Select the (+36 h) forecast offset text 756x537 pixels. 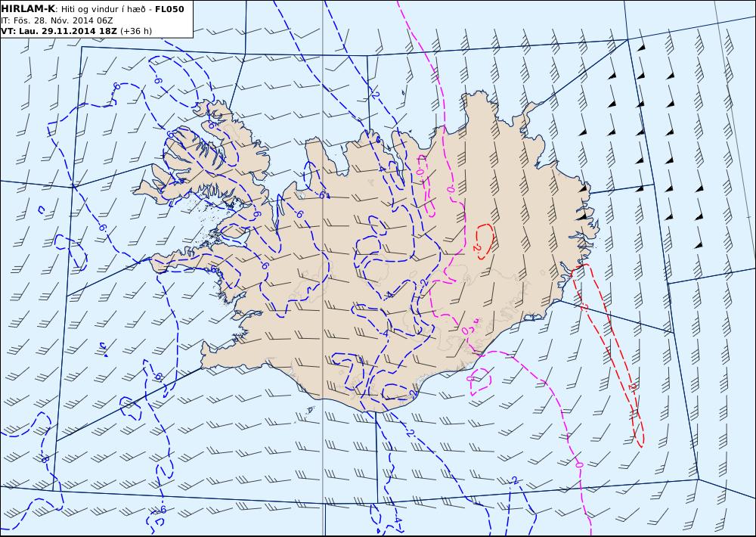(x=136, y=31)
